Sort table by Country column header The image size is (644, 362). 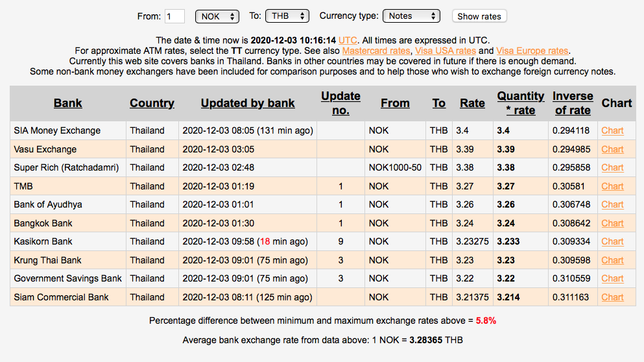[x=152, y=103]
